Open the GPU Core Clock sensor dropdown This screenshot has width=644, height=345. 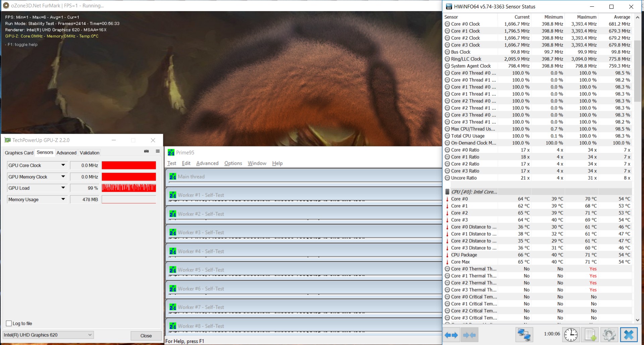click(x=63, y=165)
